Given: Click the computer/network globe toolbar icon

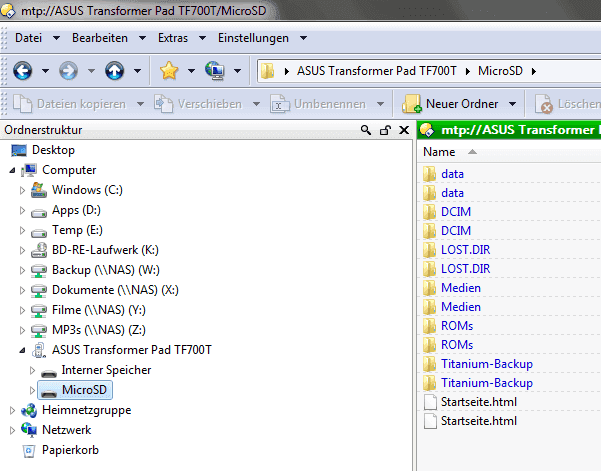Looking at the screenshot, I should pyautogui.click(x=215, y=71).
